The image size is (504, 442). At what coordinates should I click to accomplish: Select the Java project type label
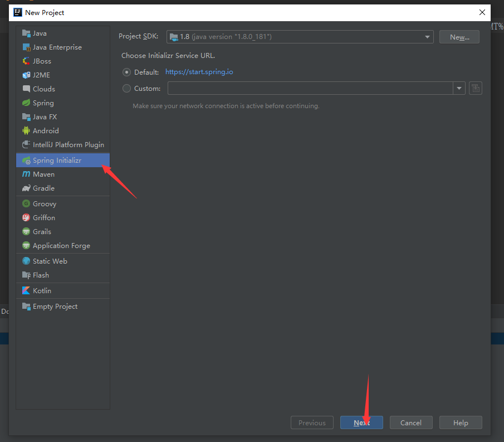(40, 33)
